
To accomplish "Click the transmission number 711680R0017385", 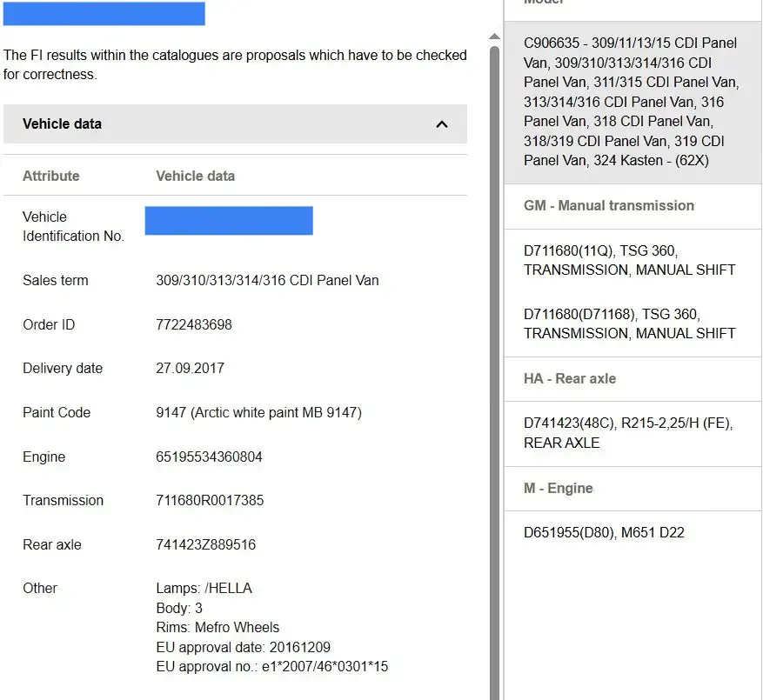I will click(x=210, y=500).
